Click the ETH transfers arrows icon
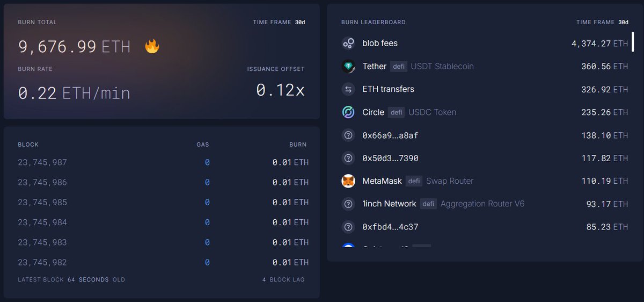The height and width of the screenshot is (302, 644). (348, 89)
